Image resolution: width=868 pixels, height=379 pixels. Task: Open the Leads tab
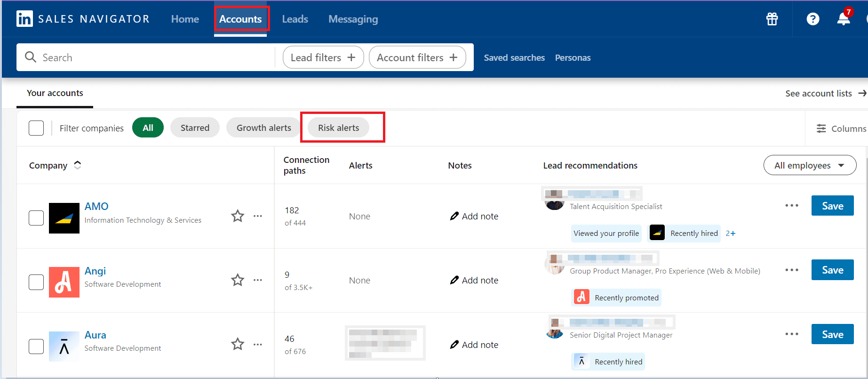click(x=295, y=19)
